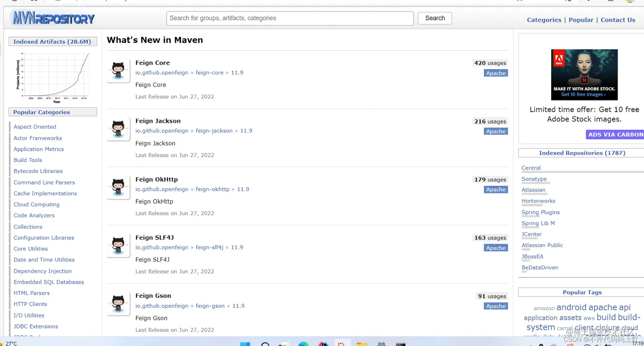Open the Feign Core title link

pyautogui.click(x=152, y=63)
